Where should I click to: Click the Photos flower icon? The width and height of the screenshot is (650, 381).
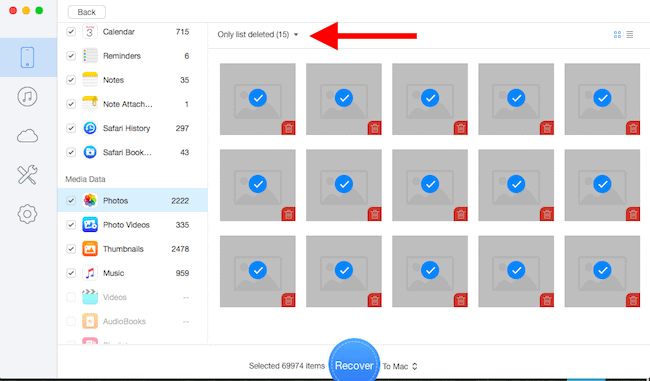[x=90, y=200]
